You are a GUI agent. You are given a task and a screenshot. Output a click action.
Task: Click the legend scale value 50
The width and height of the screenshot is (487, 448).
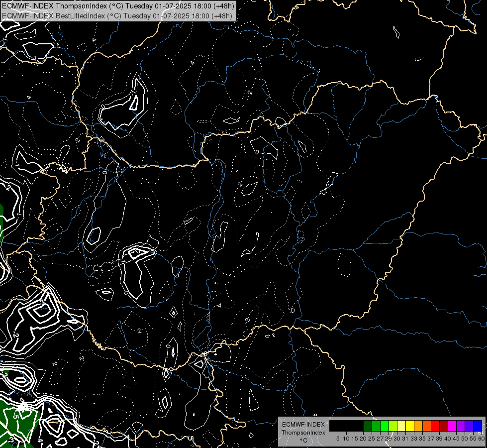(465, 439)
